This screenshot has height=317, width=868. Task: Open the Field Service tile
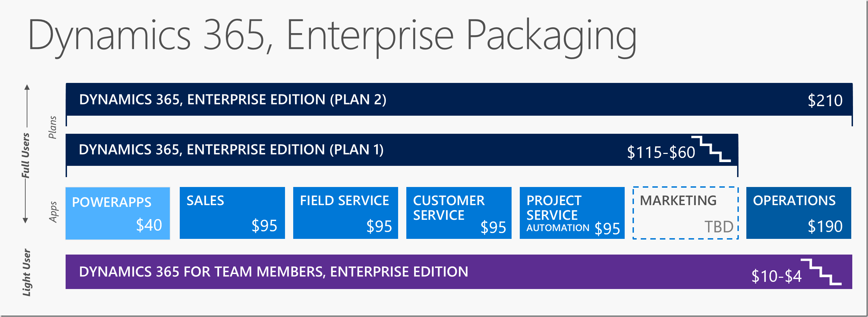[345, 213]
